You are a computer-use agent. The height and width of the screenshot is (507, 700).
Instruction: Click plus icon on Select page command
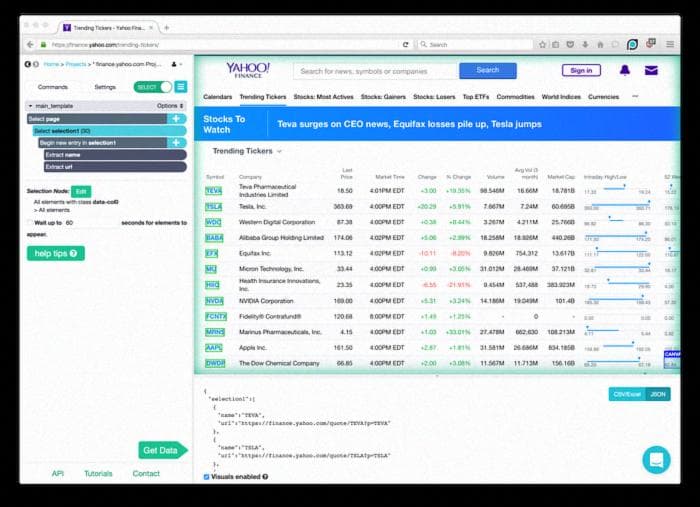point(176,119)
